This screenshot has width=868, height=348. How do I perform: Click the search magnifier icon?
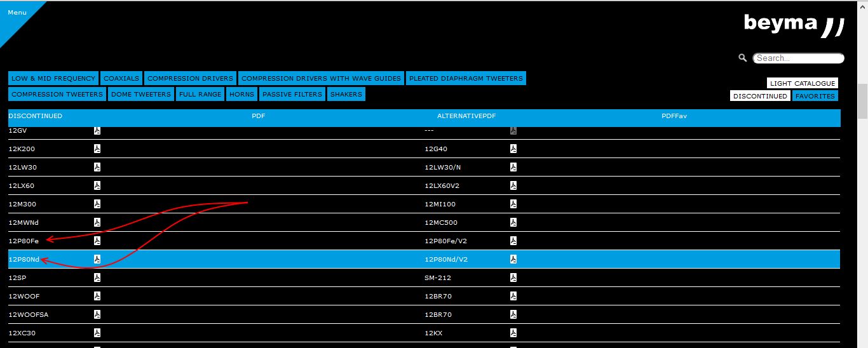(x=742, y=58)
